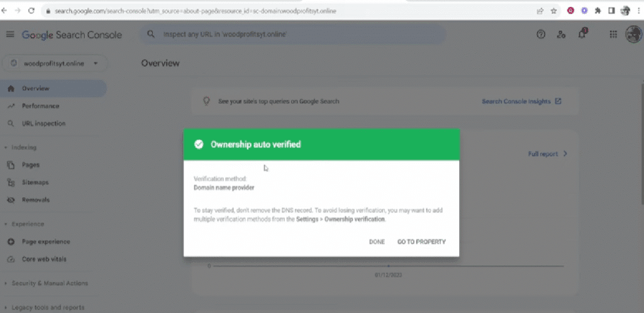
Task: Open the users and permissions icon
Action: pyautogui.click(x=561, y=35)
